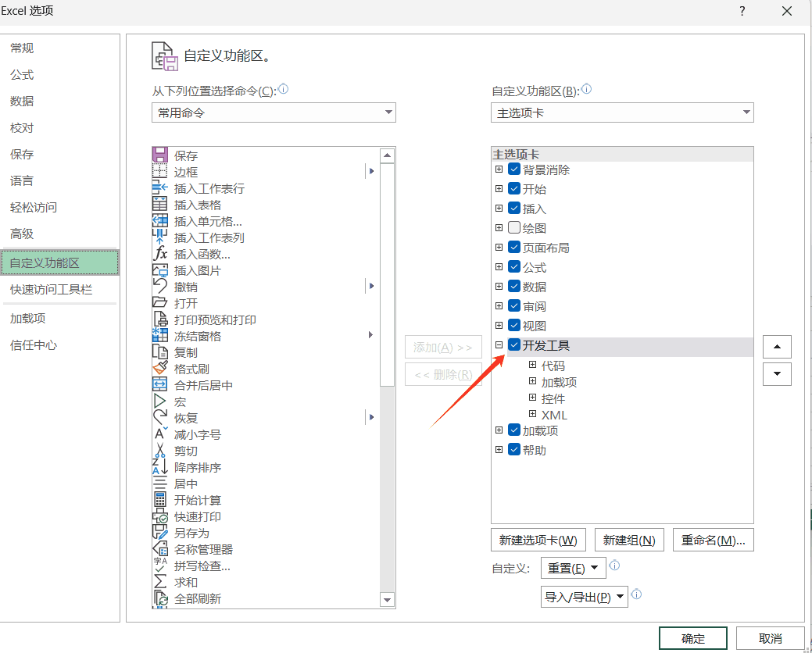The image size is (812, 653).
Task: Uncheck the 背景消除 tab checkbox
Action: click(514, 169)
